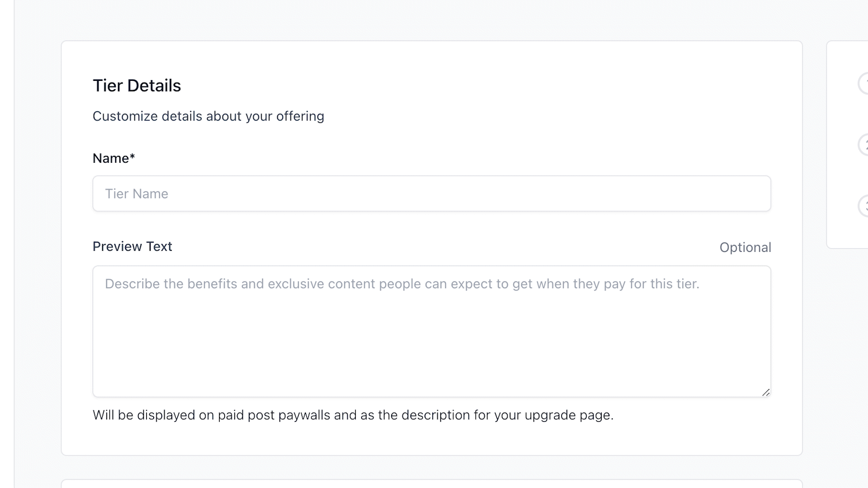Click the 'Describe the benefits' placeholder text

pos(401,284)
